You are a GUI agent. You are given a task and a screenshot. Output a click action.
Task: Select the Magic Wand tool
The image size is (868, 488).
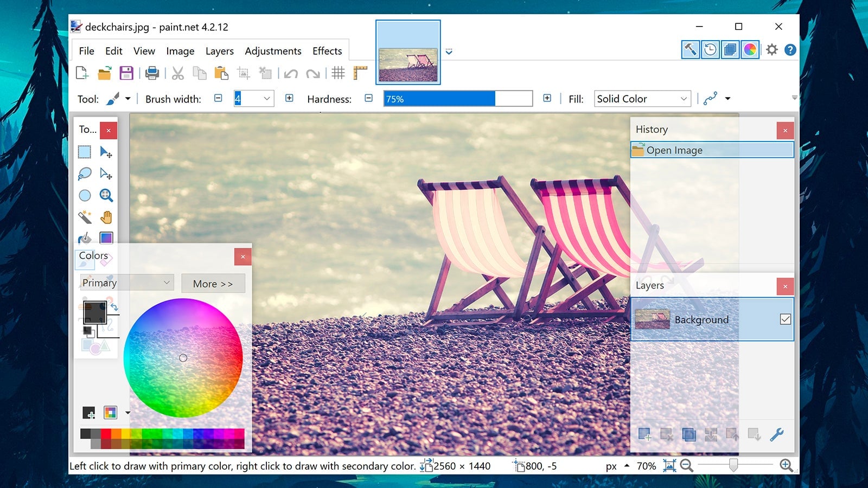[85, 217]
